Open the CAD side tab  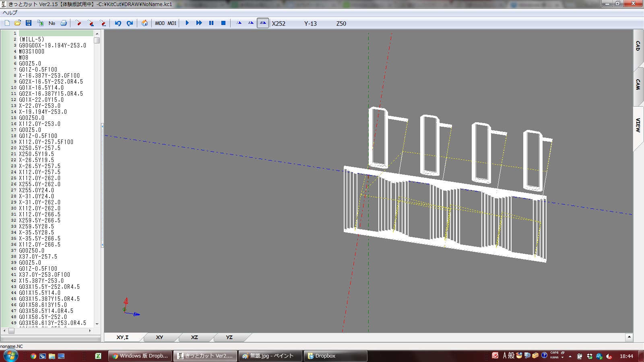(638, 46)
